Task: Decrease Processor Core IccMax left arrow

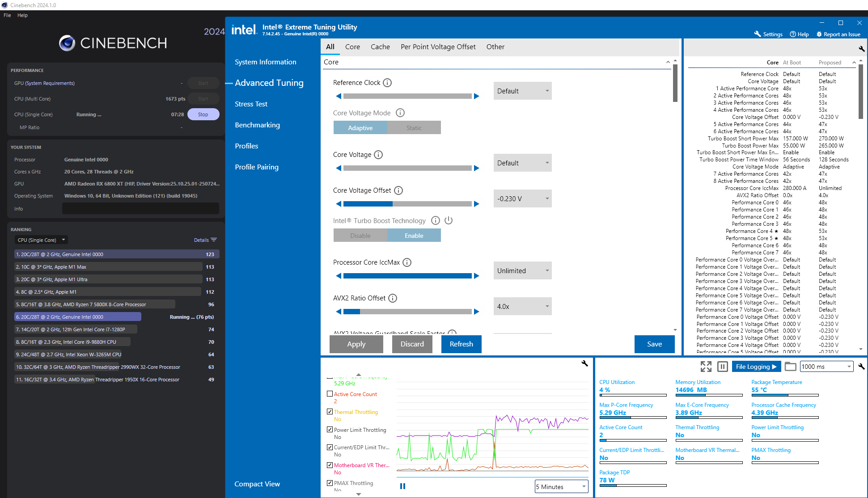Action: click(x=339, y=276)
